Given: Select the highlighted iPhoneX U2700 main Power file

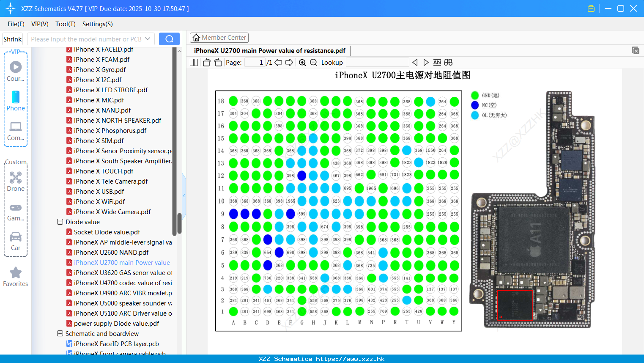Looking at the screenshot, I should 118,262.
